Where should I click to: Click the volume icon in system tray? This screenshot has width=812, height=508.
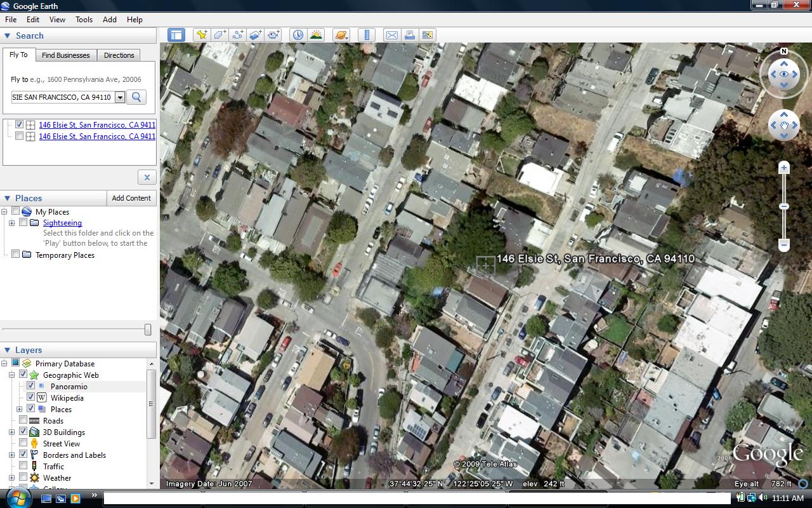pos(764,498)
